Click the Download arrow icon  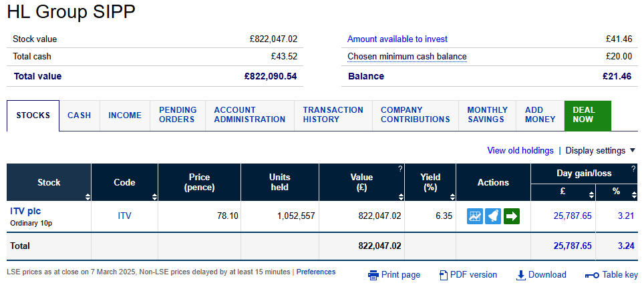click(521, 275)
